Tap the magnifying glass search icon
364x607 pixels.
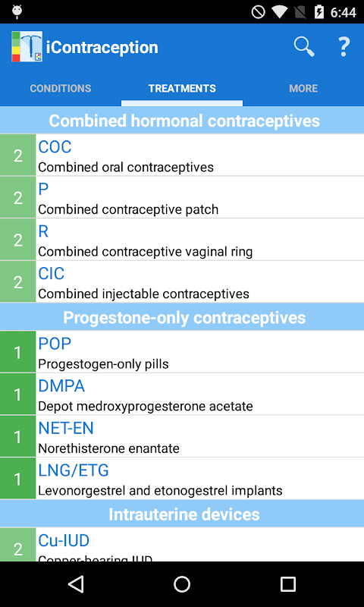[304, 47]
